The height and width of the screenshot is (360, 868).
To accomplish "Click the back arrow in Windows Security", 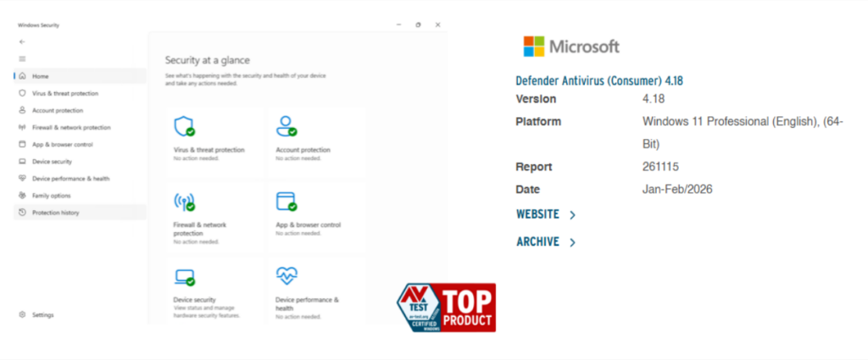I will click(x=22, y=42).
